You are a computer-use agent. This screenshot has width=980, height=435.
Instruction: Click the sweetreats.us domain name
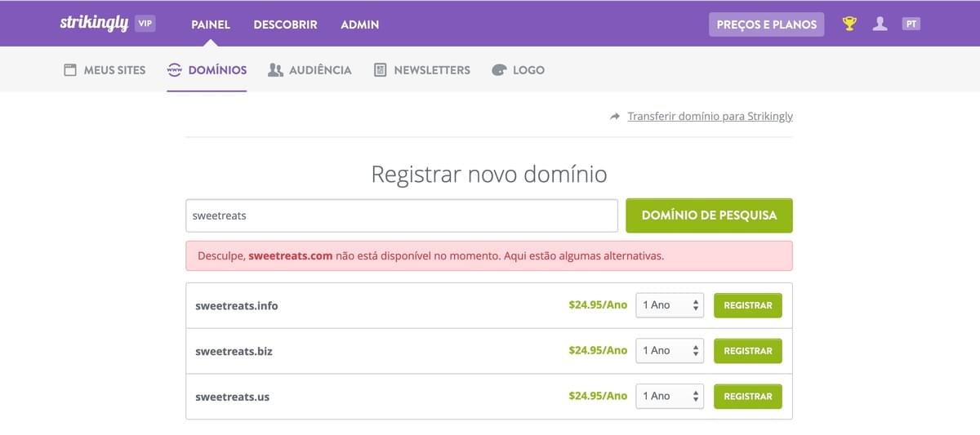(232, 397)
